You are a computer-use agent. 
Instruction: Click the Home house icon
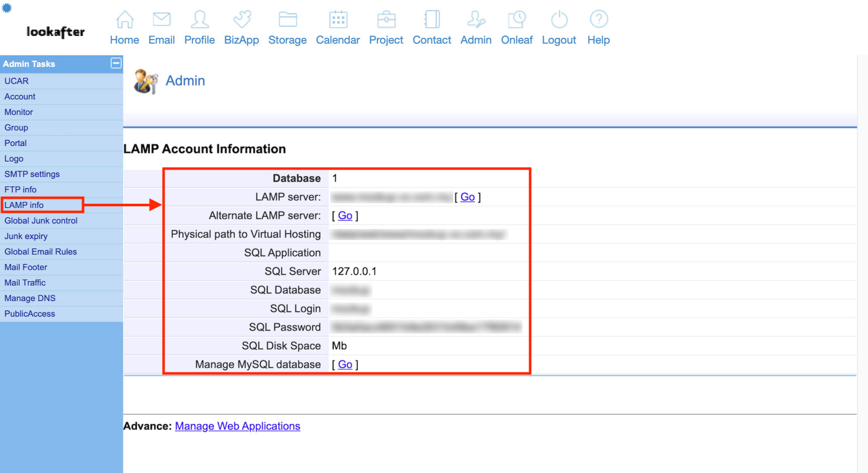point(124,20)
